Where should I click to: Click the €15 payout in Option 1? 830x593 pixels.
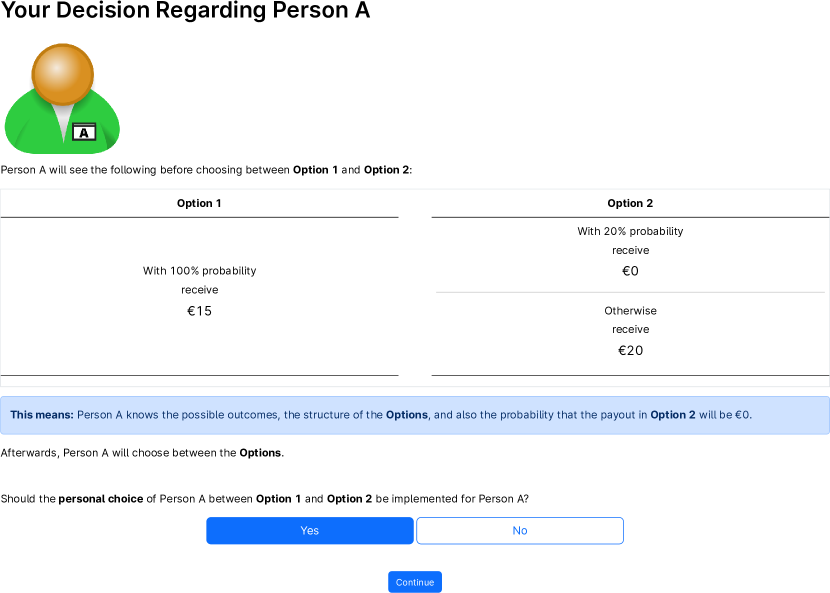pos(200,311)
